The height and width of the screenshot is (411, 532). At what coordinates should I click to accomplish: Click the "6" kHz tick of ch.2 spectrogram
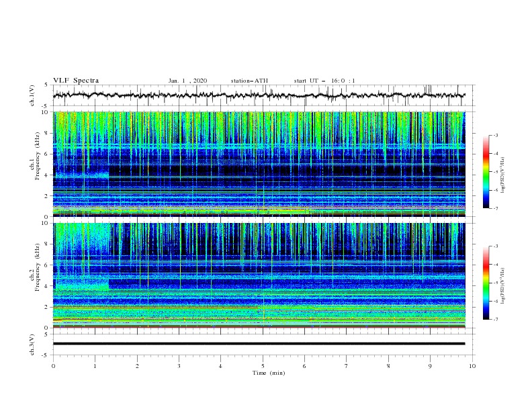[x=46, y=265]
